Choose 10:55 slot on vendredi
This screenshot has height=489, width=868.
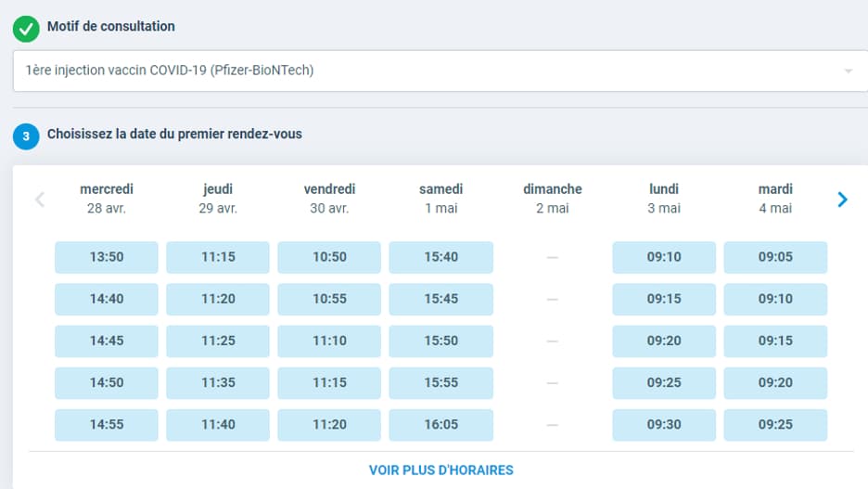pyautogui.click(x=329, y=299)
